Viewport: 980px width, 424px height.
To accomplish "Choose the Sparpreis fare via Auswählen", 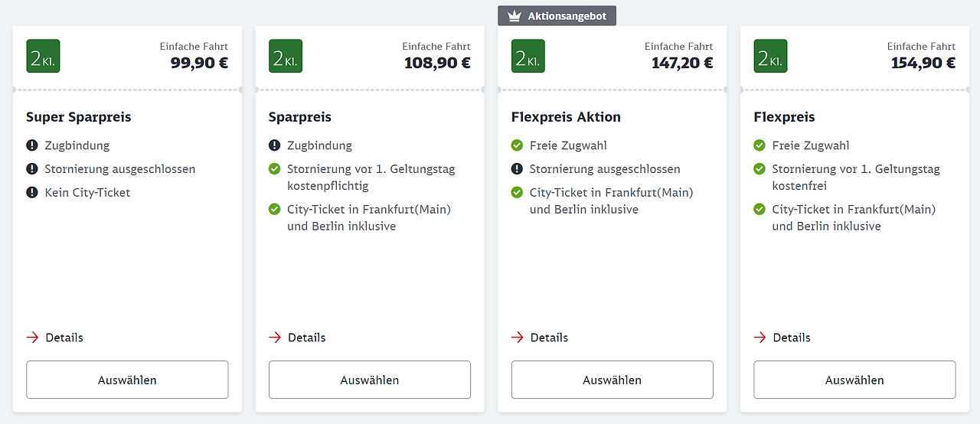I will (370, 380).
